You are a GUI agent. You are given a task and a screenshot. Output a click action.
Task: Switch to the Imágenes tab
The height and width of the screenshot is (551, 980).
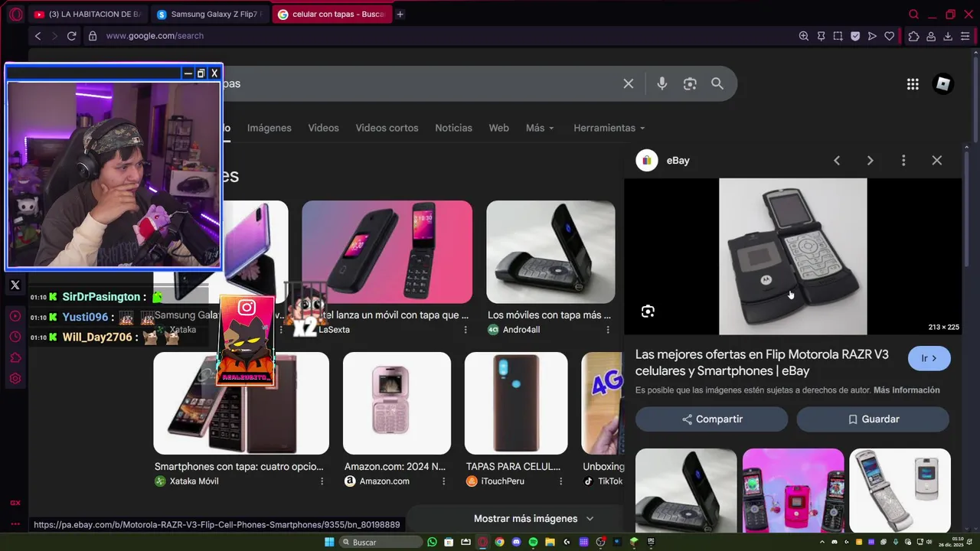click(269, 128)
